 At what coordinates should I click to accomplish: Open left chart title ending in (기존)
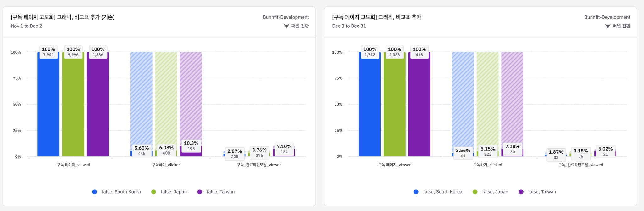[63, 17]
